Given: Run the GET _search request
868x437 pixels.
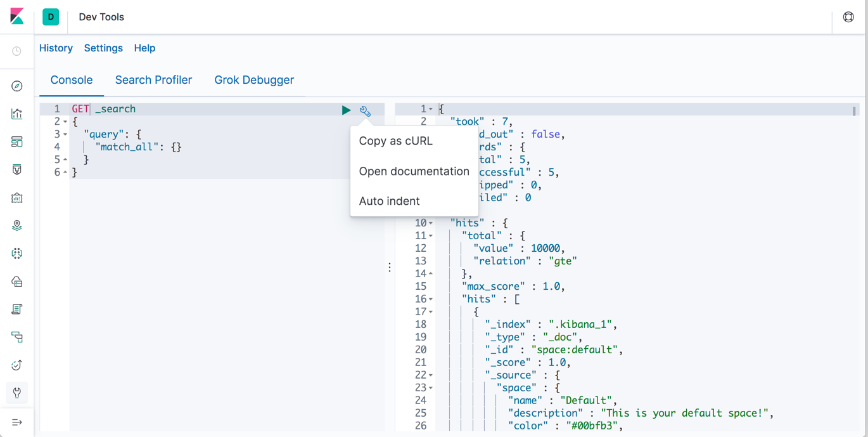Looking at the screenshot, I should [346, 110].
